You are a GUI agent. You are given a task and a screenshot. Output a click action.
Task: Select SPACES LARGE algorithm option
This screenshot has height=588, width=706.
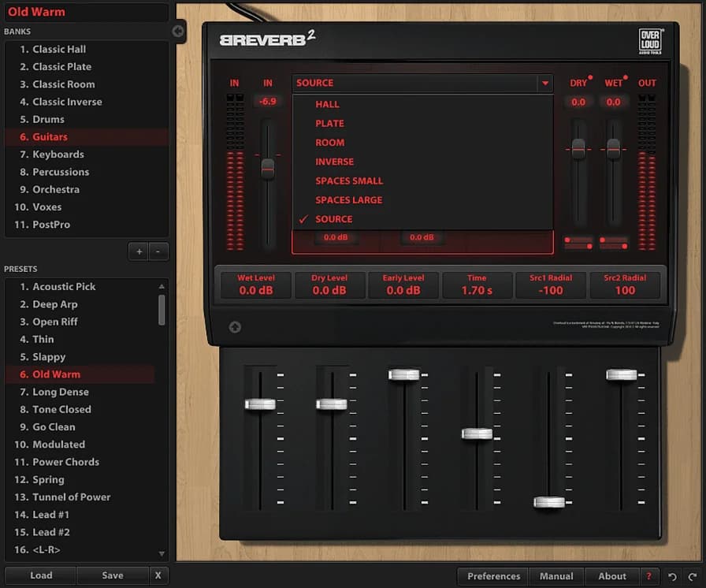coord(348,200)
